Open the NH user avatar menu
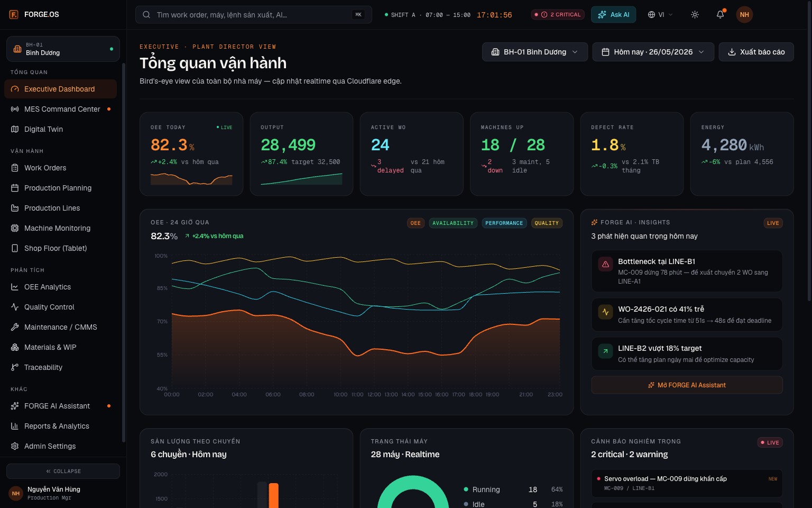 tap(744, 15)
